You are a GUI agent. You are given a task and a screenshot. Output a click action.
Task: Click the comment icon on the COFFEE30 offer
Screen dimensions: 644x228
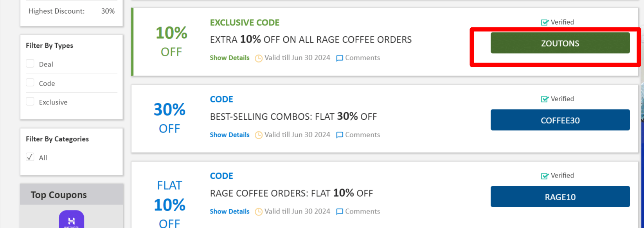(x=340, y=135)
